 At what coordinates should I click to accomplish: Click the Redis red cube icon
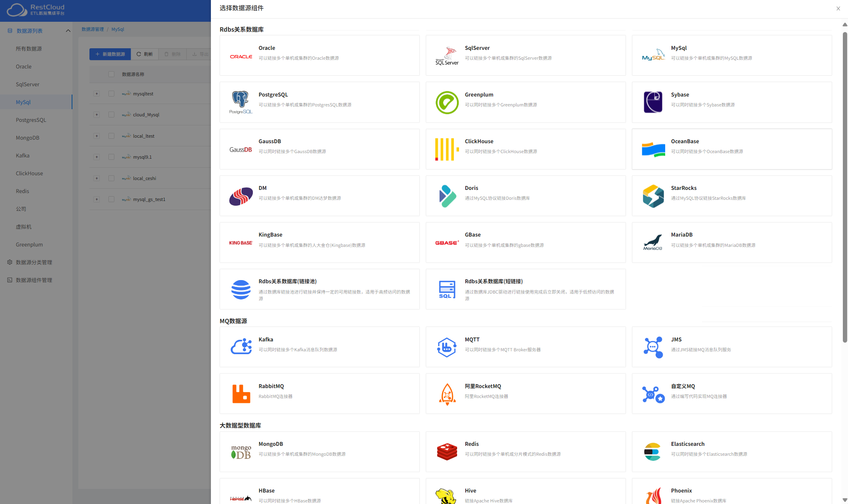[447, 452]
